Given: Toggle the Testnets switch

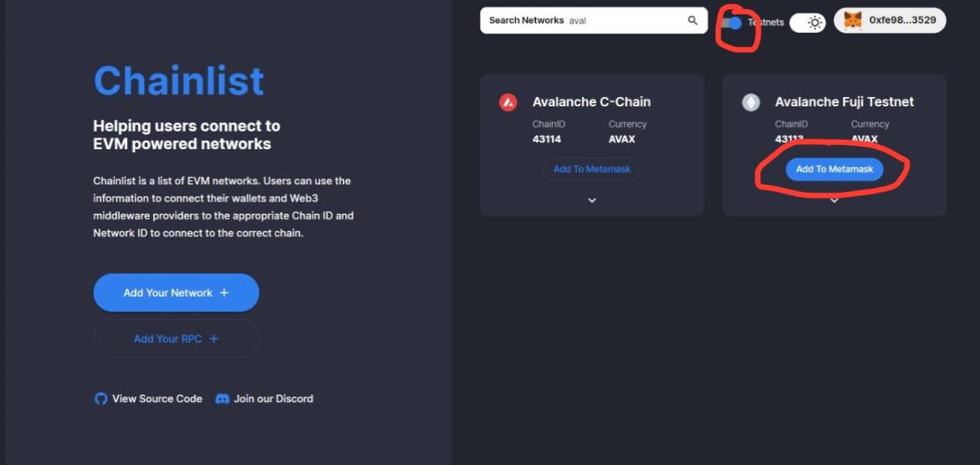Looking at the screenshot, I should 732,23.
